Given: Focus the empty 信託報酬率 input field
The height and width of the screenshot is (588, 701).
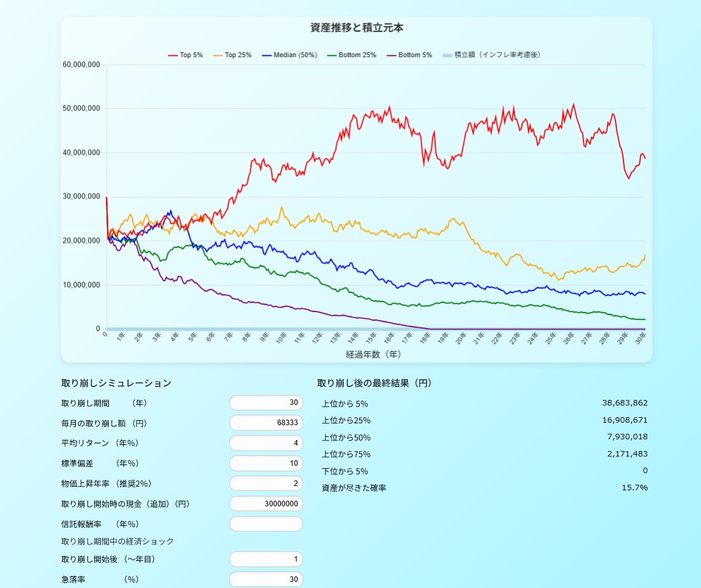Looking at the screenshot, I should pos(266,524).
